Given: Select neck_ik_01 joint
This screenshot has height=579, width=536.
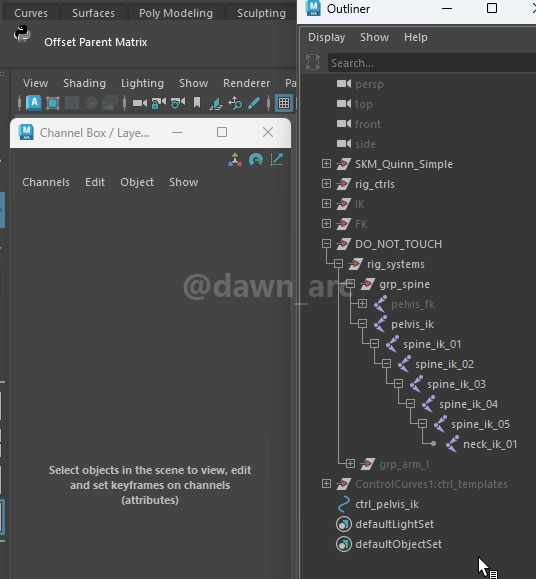Looking at the screenshot, I should coord(490,444).
